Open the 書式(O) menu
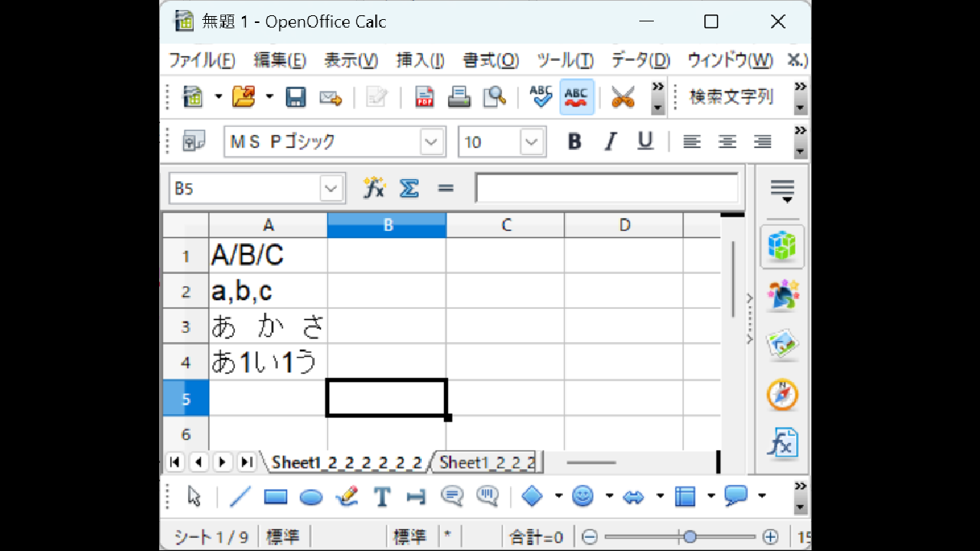 coord(491,60)
